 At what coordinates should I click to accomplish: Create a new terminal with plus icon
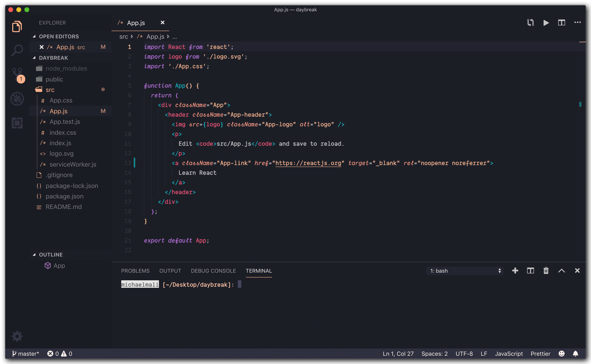(x=515, y=271)
